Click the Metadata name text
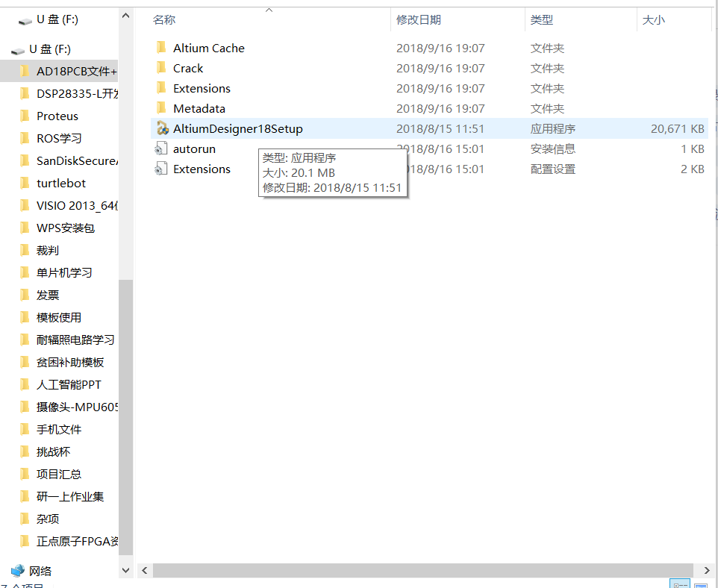Screen dimensions: 718x588 click(199, 108)
